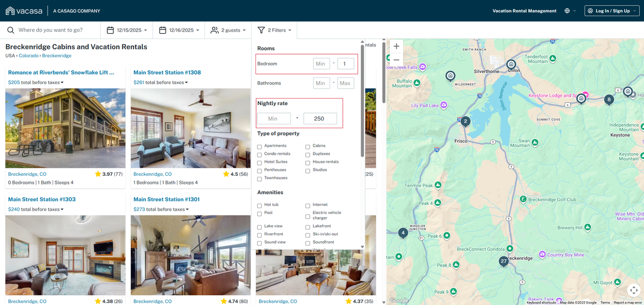
Task: Click the map cluster marker labeled 8
Action: tap(609, 100)
